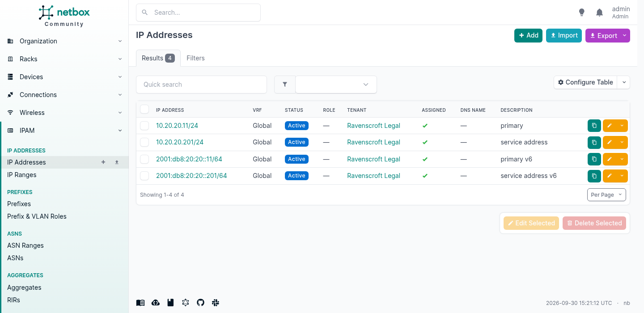The image size is (644, 313).
Task: Expand the Racks menu
Action: 64,59
